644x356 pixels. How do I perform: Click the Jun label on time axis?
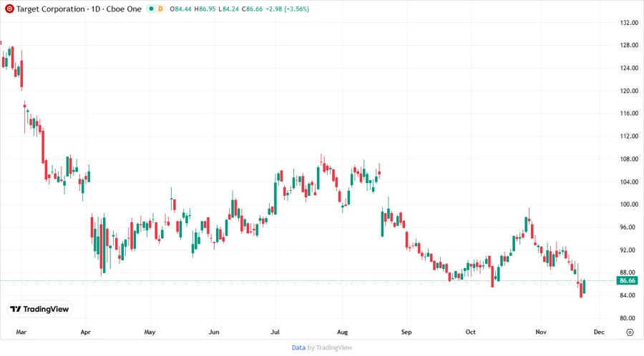214,332
